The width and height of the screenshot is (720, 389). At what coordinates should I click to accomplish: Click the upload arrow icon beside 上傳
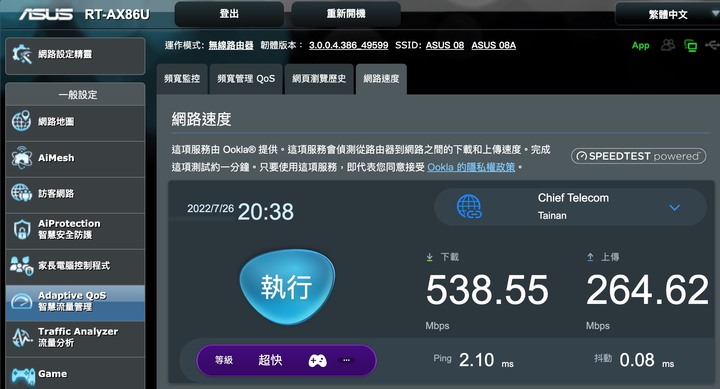(x=590, y=257)
